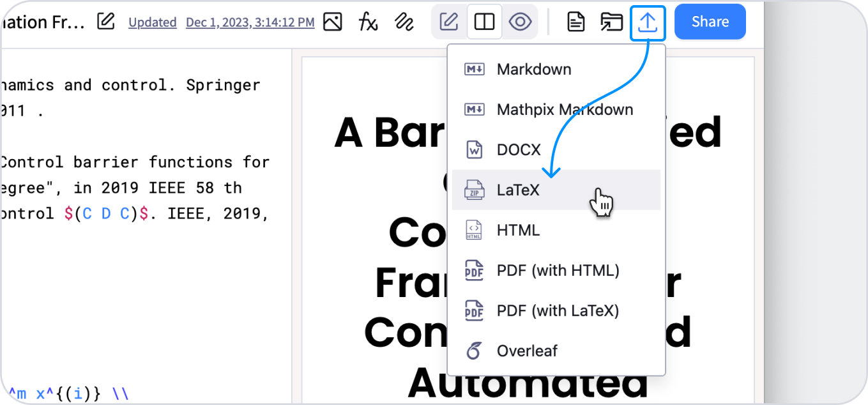Switch to editor-only view mode
The image size is (868, 405).
[x=449, y=22]
